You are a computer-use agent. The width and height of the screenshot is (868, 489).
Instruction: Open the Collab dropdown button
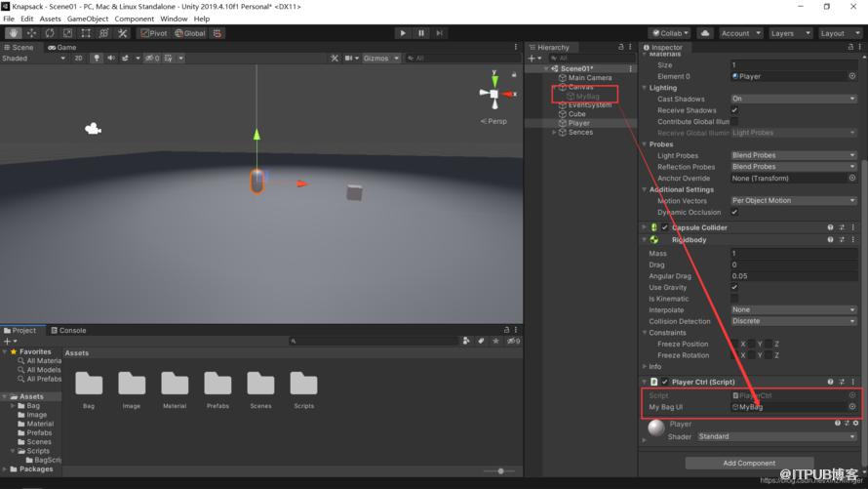tap(670, 33)
